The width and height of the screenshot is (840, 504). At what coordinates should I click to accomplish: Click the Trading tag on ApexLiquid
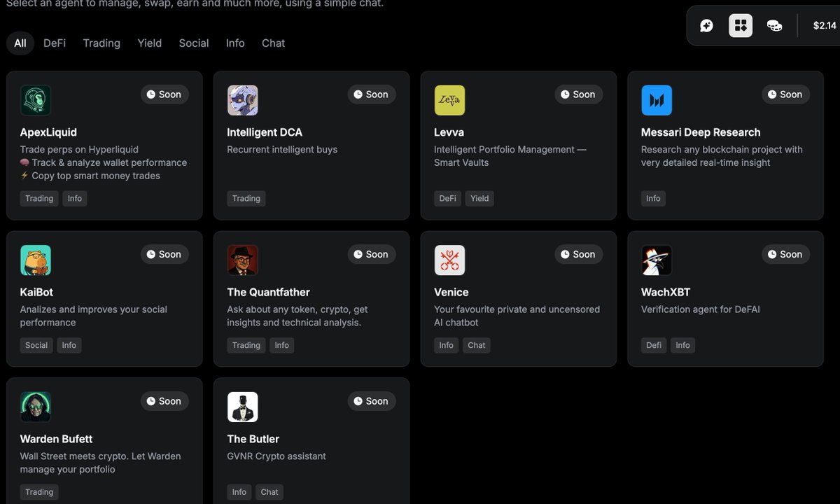point(39,199)
